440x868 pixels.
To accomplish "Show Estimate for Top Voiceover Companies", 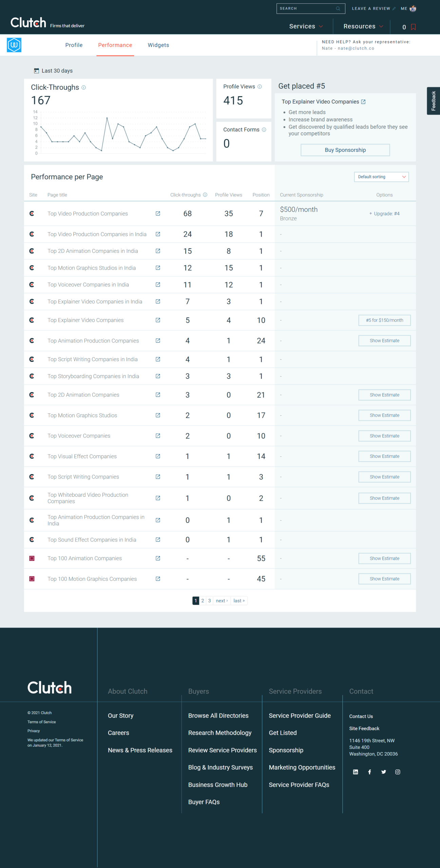I will pos(384,436).
